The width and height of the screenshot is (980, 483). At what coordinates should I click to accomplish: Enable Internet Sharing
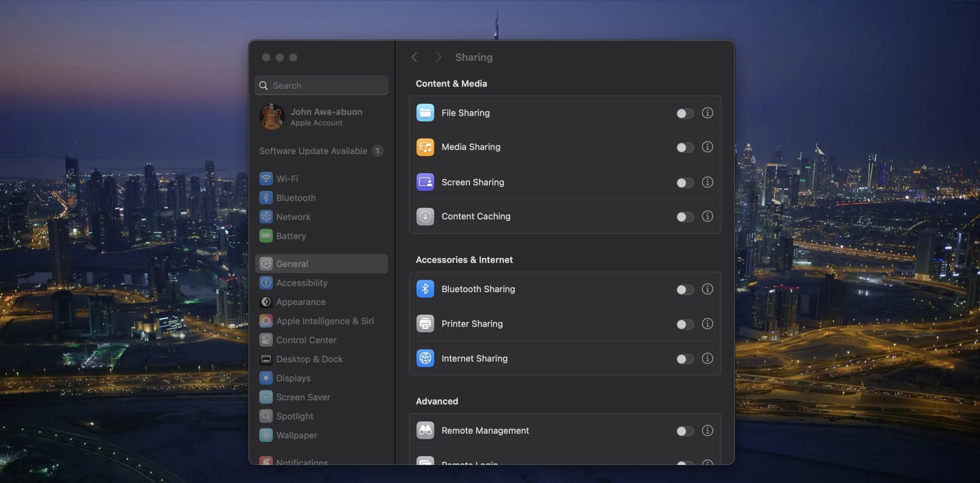point(684,358)
